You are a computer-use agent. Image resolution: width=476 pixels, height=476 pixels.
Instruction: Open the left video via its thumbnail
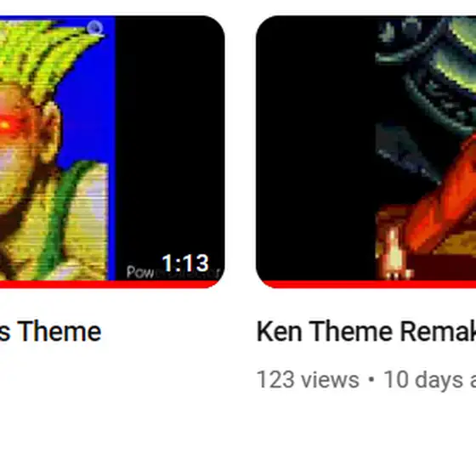click(x=112, y=152)
